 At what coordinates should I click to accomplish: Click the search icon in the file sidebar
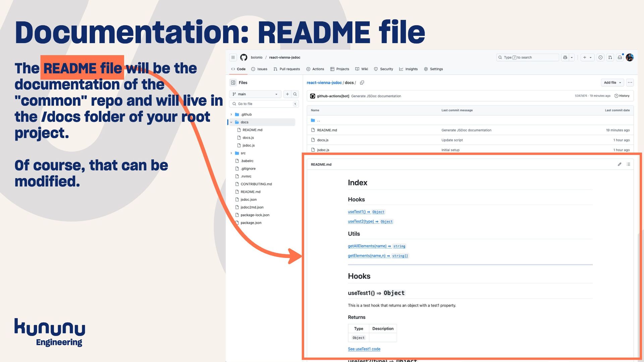click(295, 94)
